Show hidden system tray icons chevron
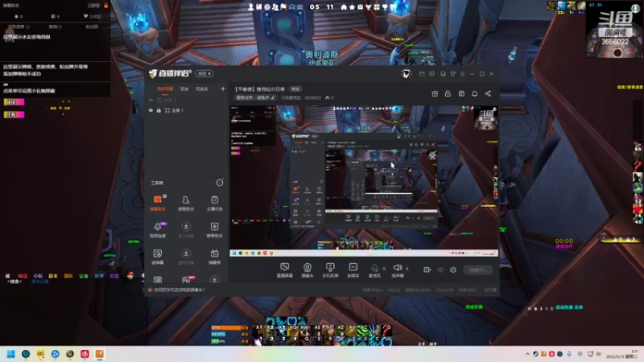The height and width of the screenshot is (362, 644). point(527,354)
